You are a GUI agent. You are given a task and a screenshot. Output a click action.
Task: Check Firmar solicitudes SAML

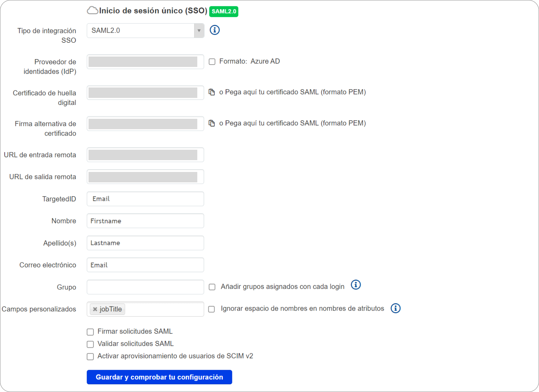(x=90, y=332)
